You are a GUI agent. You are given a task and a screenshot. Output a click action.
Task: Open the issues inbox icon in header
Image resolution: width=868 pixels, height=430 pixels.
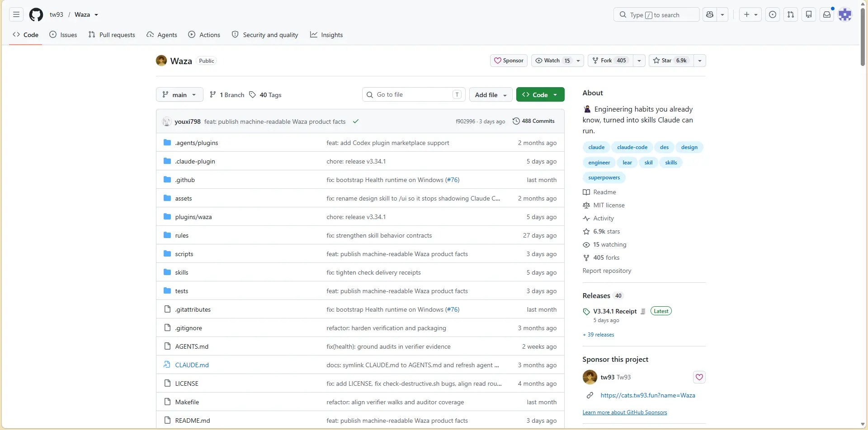click(773, 14)
